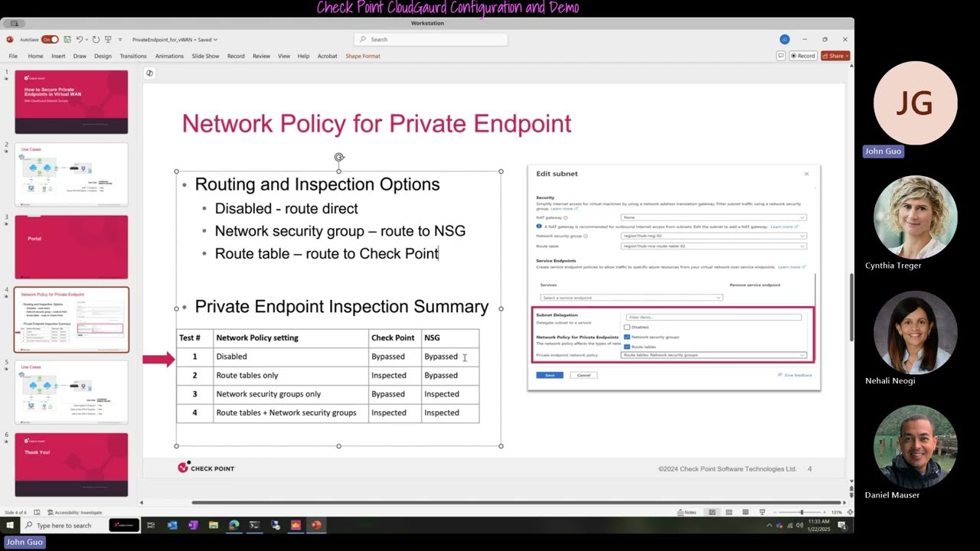980x551 pixels.
Task: Click the Accessibility: Investigate status item
Action: (74, 512)
